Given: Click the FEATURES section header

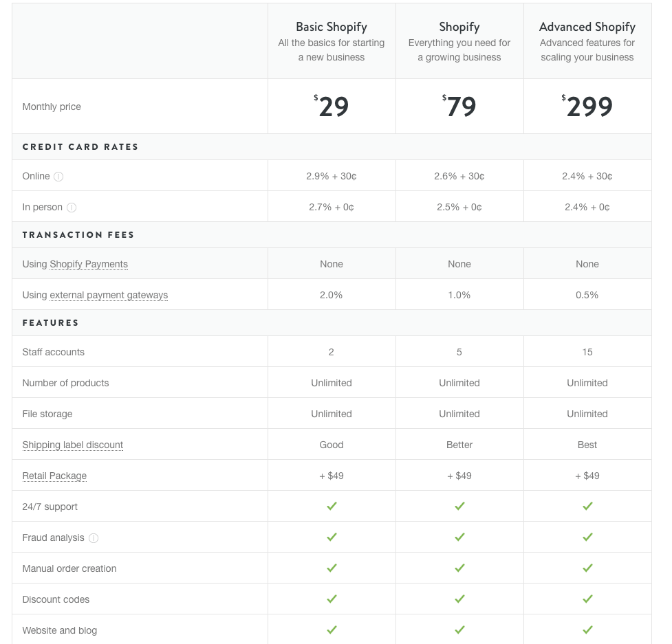Looking at the screenshot, I should 51,323.
